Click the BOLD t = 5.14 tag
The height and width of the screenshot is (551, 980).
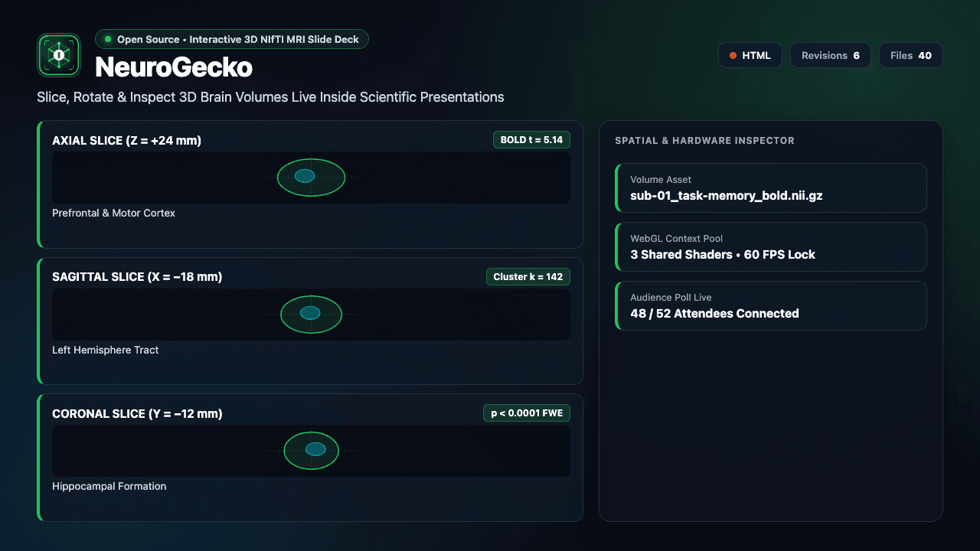[531, 140]
